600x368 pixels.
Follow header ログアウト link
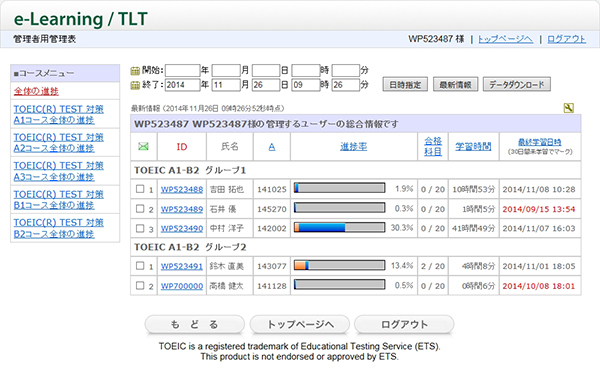567,39
